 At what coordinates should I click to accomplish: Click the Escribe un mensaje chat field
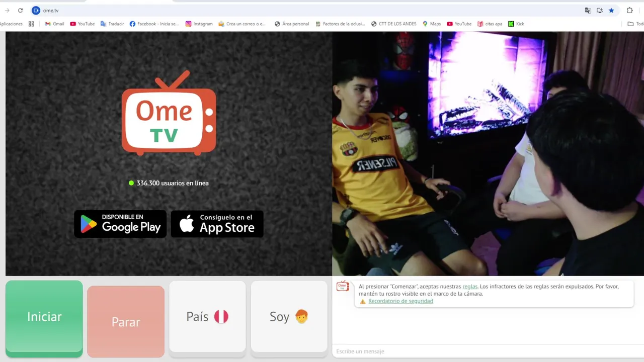point(488,351)
